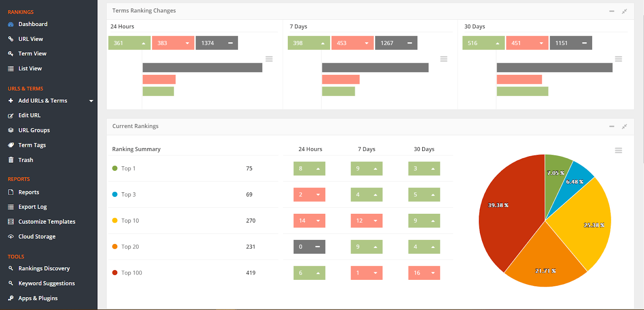The width and height of the screenshot is (644, 310).
Task: Click the Top 100 30 Days change button showing 16
Action: (424, 273)
